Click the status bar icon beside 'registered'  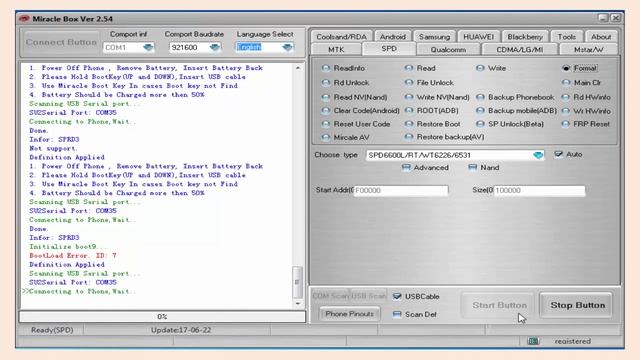pos(533,341)
